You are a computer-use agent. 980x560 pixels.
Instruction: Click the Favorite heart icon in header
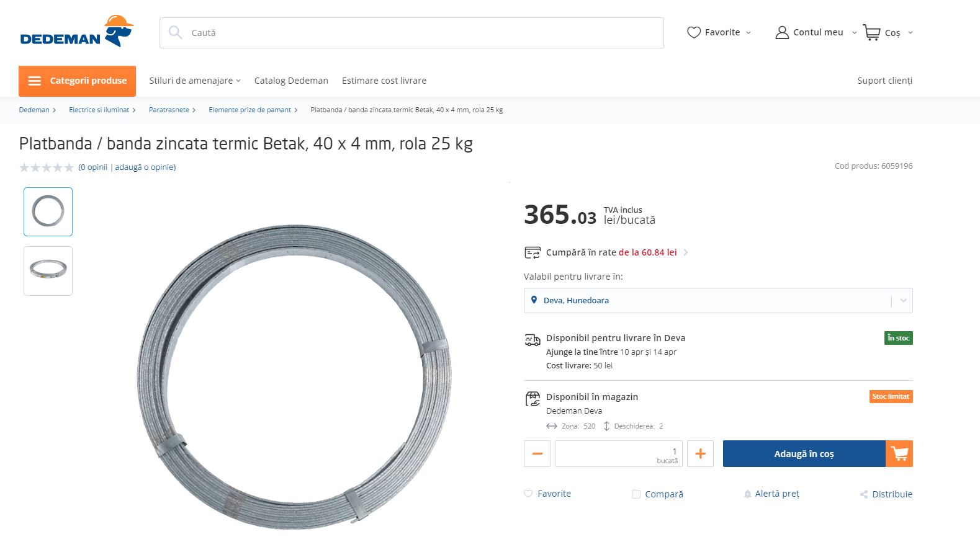[694, 32]
